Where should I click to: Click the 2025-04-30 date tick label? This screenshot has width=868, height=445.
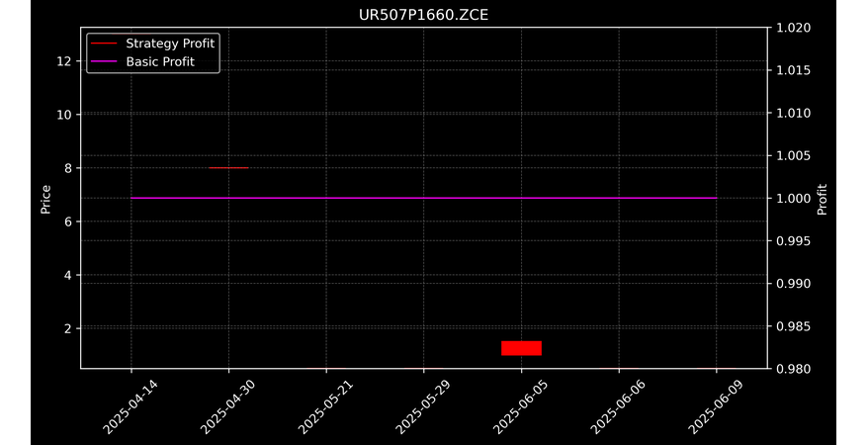click(x=227, y=407)
